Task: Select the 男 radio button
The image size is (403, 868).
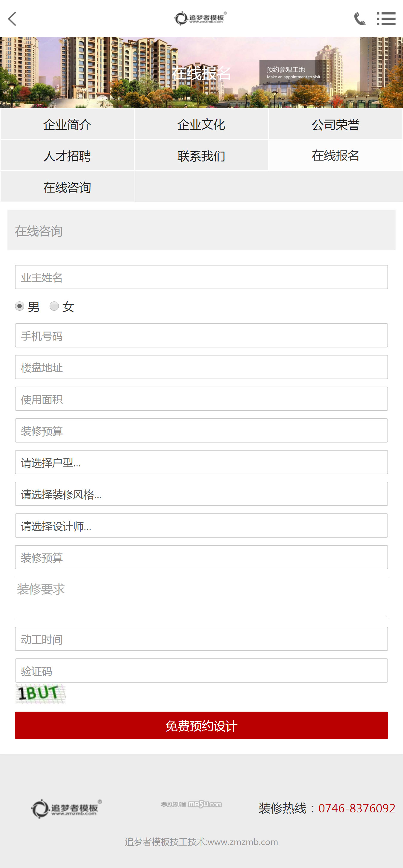Action: pos(19,306)
